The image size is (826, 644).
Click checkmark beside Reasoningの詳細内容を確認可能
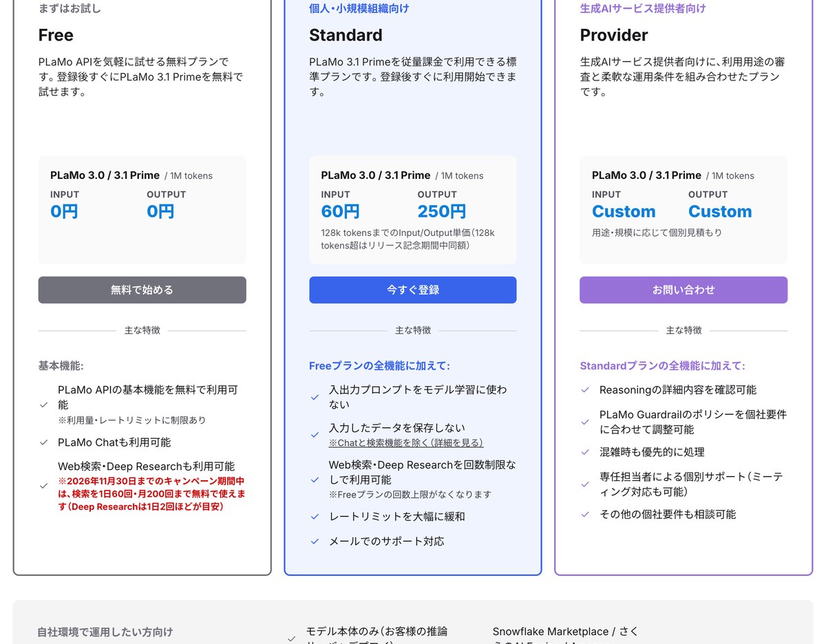585,390
